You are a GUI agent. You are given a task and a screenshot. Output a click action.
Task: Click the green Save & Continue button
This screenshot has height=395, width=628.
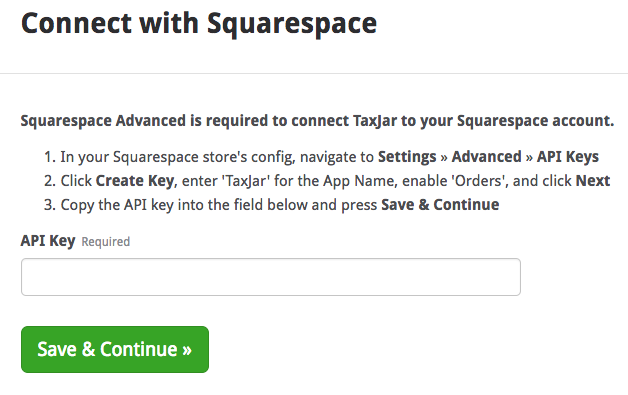point(115,349)
